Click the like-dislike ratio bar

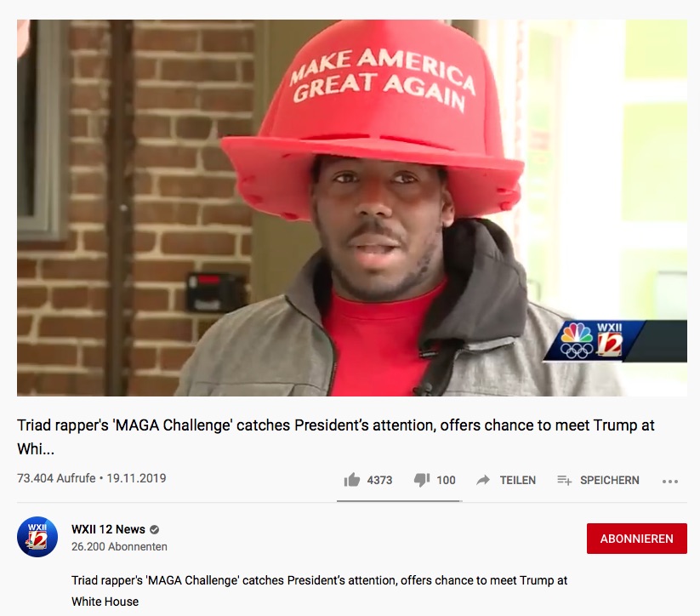coord(400,501)
